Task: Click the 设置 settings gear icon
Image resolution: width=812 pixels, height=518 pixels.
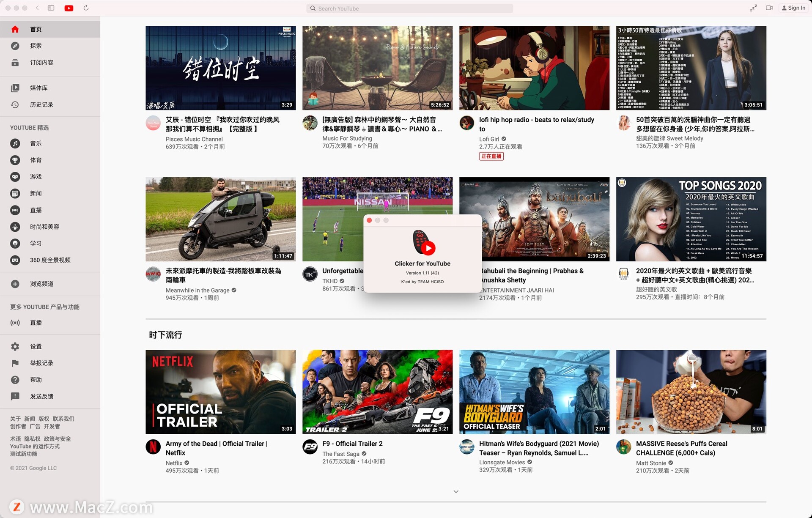Action: click(15, 347)
